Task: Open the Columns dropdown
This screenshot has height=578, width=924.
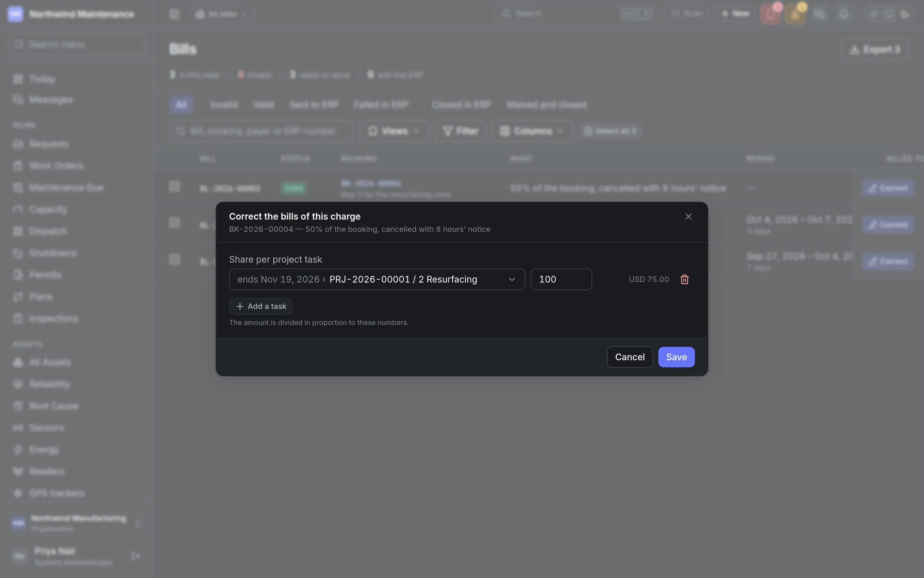Action: point(532,131)
